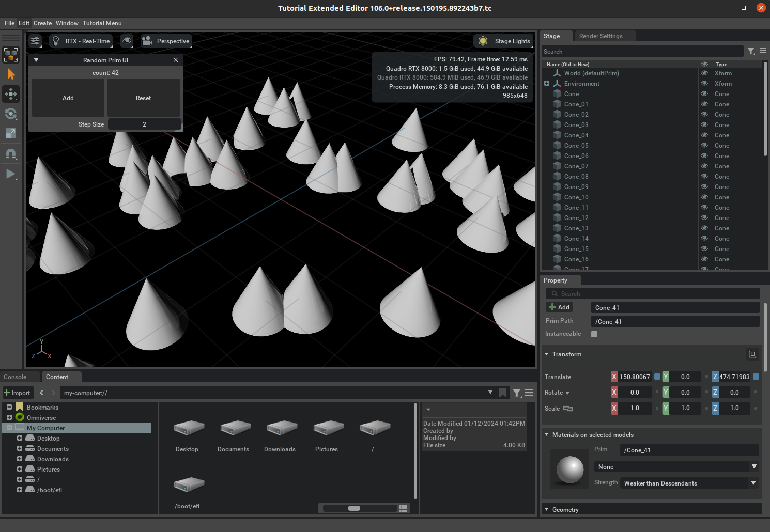This screenshot has width=770, height=532.
Task: Select the Scale tool in left toolbar
Action: point(10,134)
